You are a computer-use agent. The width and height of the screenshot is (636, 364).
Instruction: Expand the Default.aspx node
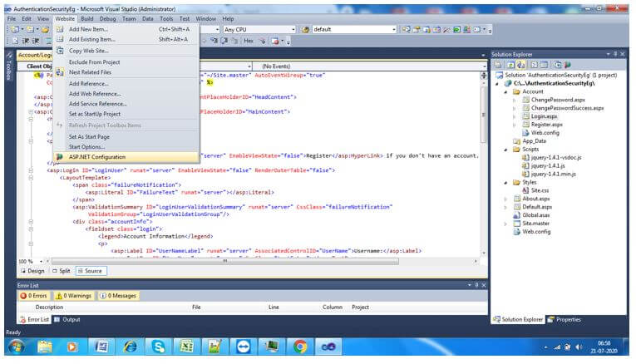point(505,207)
